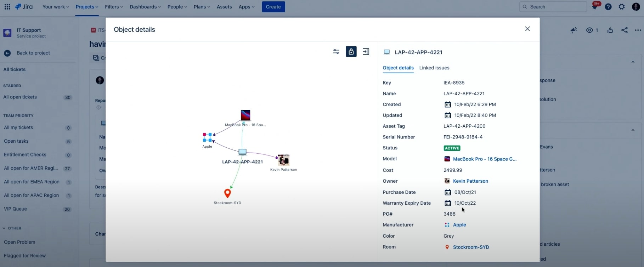
Task: Click the Back to project arrow icon
Action: pyautogui.click(x=7, y=53)
